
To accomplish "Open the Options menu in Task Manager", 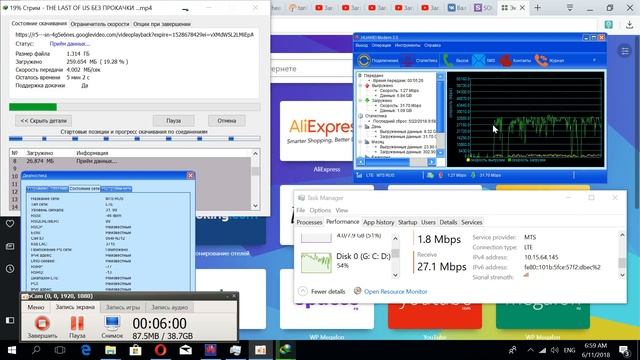I will tap(320, 210).
